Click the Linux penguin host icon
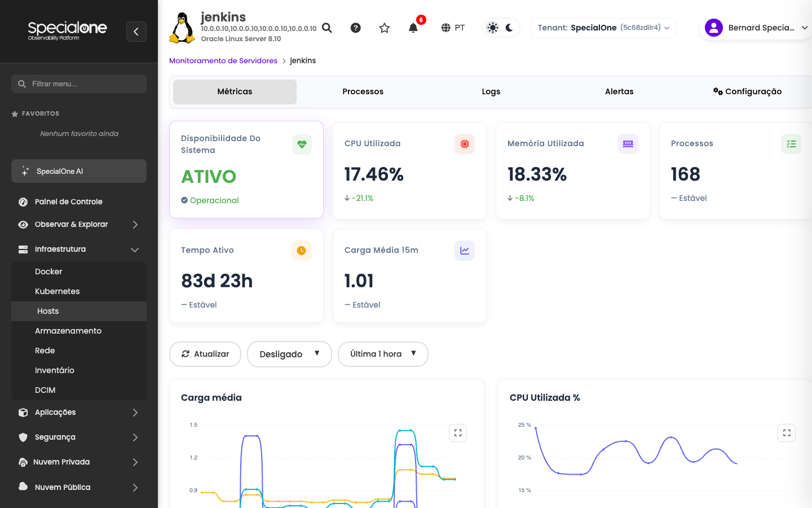812x508 pixels. coord(182,28)
